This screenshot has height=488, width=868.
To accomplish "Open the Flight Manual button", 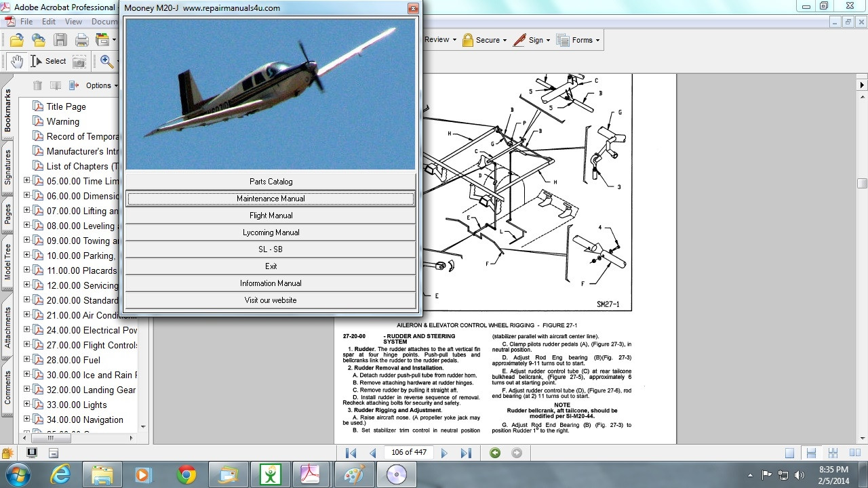I will (271, 216).
